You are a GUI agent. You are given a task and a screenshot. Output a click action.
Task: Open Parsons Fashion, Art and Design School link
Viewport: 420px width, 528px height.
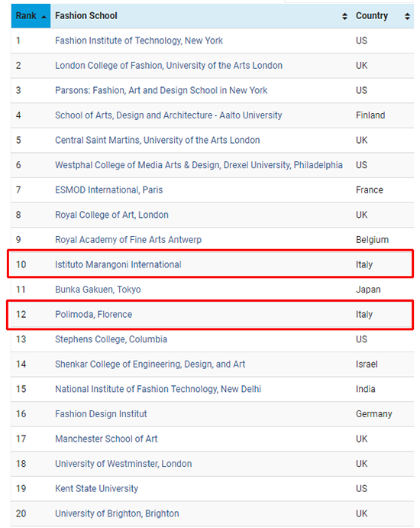coord(161,90)
